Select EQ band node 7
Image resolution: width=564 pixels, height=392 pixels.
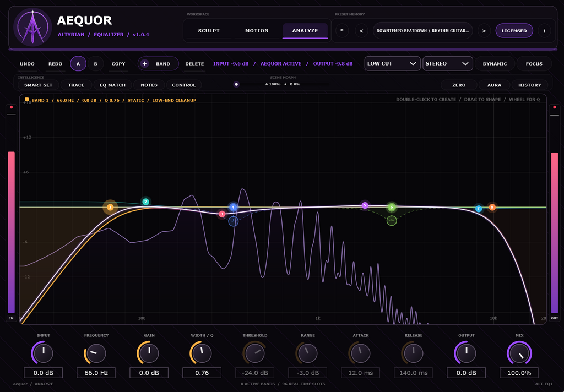[x=479, y=209]
